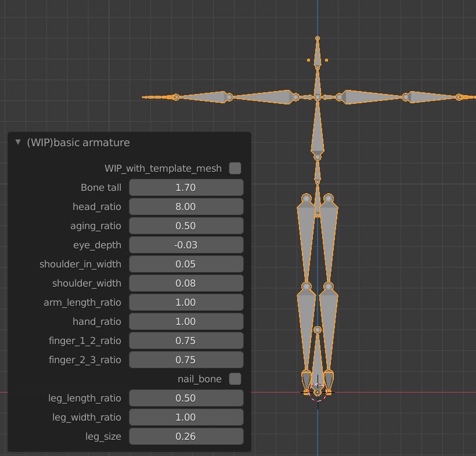The image size is (476, 456).
Task: Collapse the (WIP)basic armature panel
Action: point(17,142)
